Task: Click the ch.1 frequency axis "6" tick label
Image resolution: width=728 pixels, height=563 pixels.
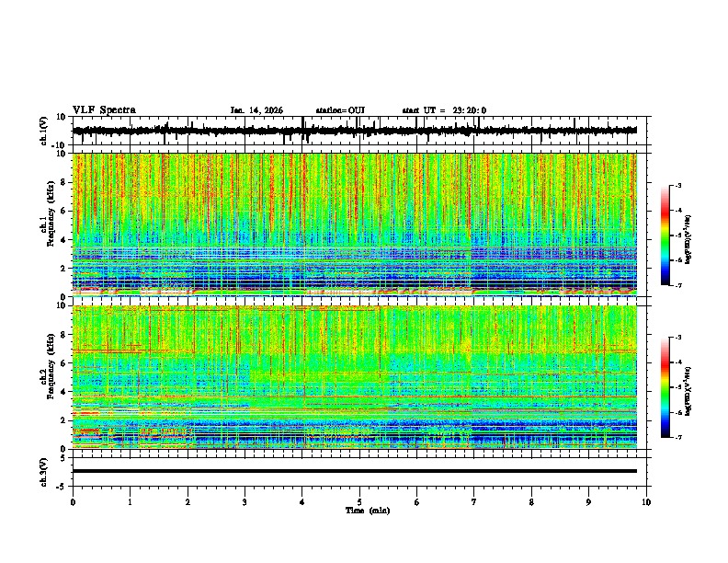Action: (x=63, y=212)
